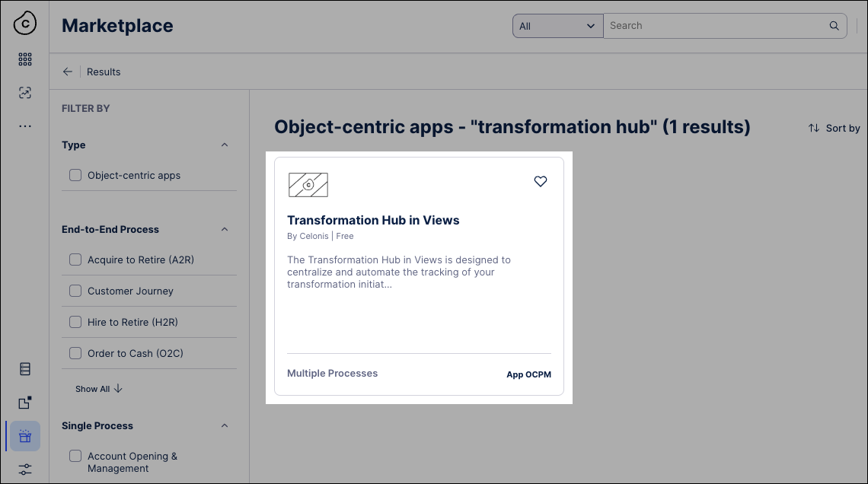The height and width of the screenshot is (484, 868).
Task: Click Show All under End-to-End Process
Action: [x=98, y=389]
